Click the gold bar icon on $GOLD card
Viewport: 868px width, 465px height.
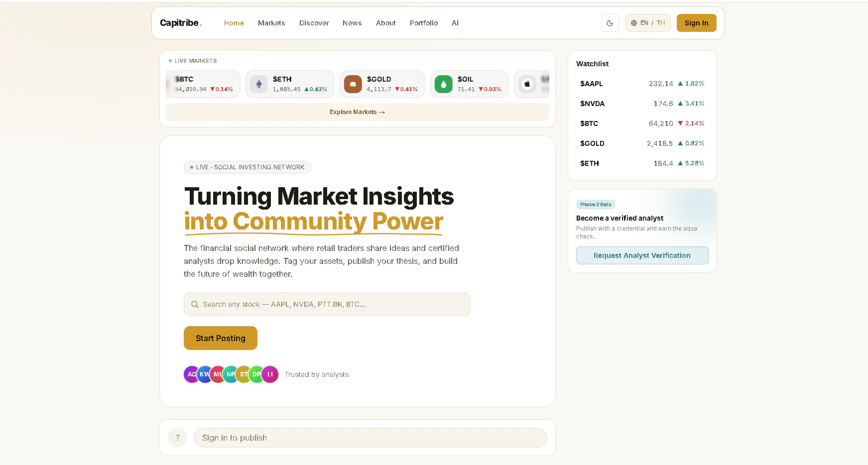(x=353, y=84)
